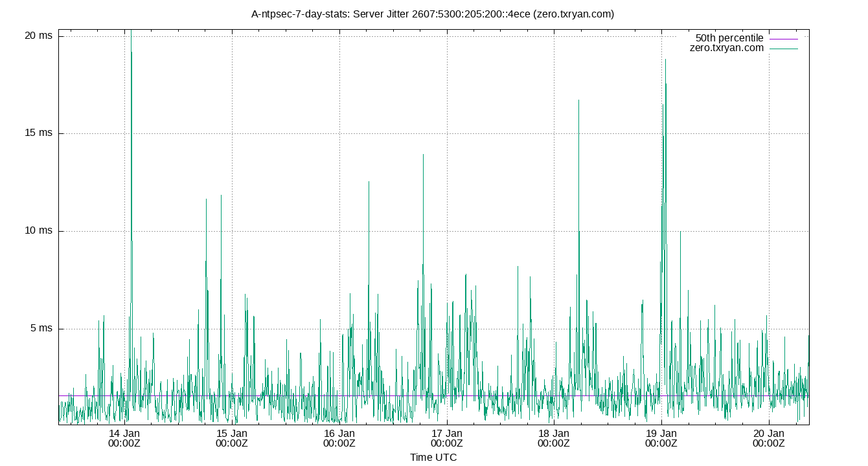Click the "19 Jan 00:00Z" tick label

(x=661, y=438)
